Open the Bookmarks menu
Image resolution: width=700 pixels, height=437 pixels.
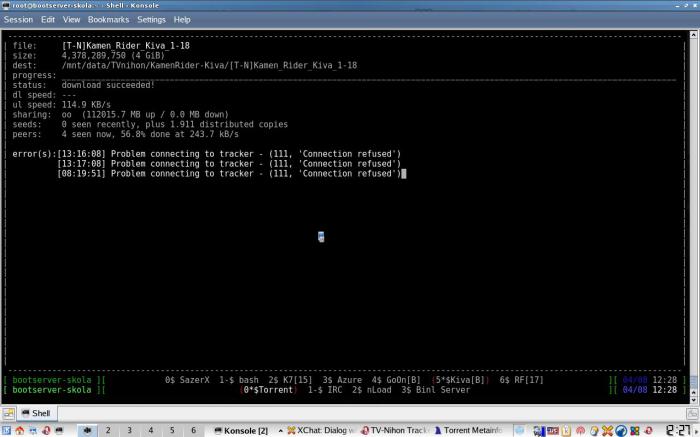click(108, 20)
